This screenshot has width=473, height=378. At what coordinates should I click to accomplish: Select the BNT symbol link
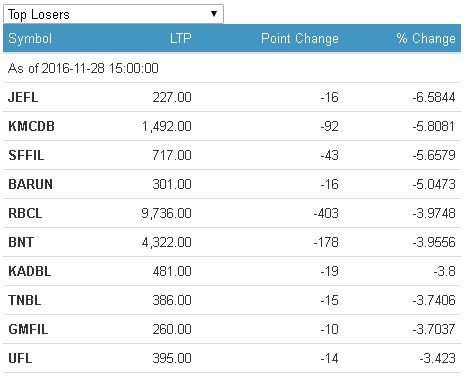pyautogui.click(x=21, y=242)
